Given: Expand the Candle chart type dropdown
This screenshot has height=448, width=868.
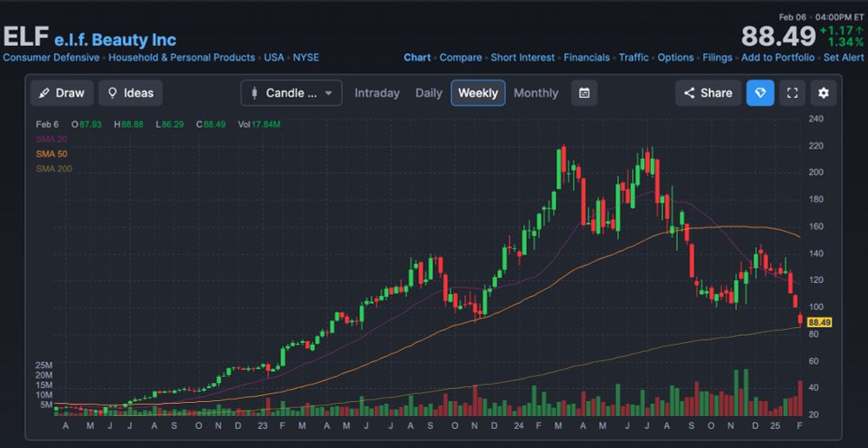Looking at the screenshot, I should (x=291, y=93).
